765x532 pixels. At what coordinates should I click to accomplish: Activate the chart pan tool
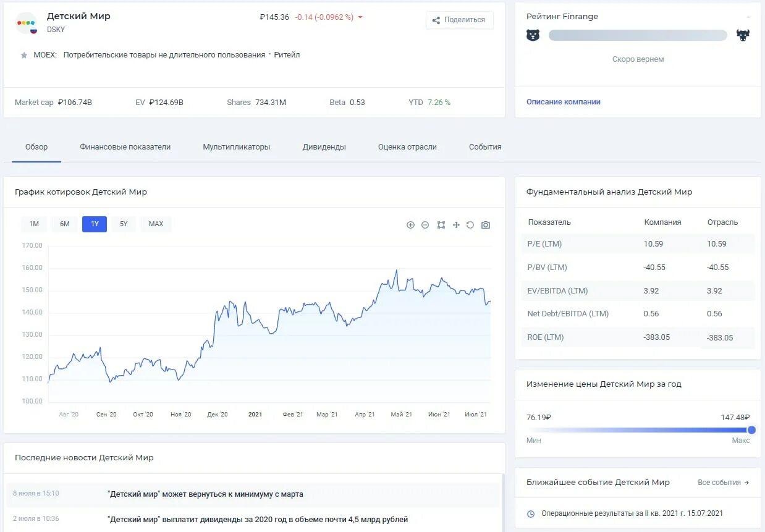click(456, 225)
